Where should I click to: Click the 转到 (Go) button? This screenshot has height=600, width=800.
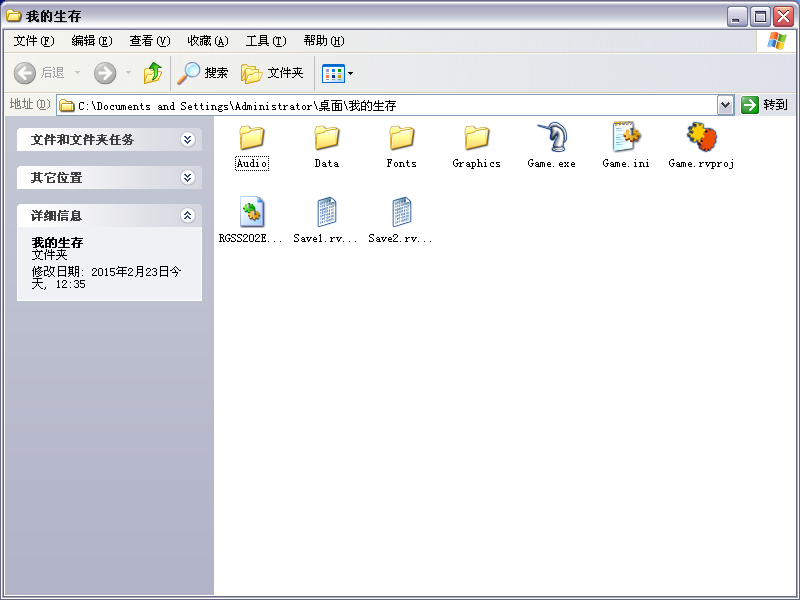coord(764,105)
